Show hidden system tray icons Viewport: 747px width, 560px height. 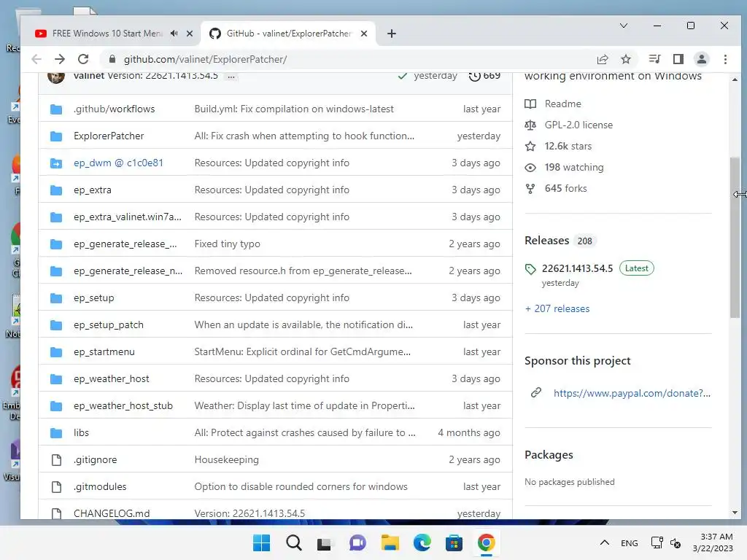[604, 542]
